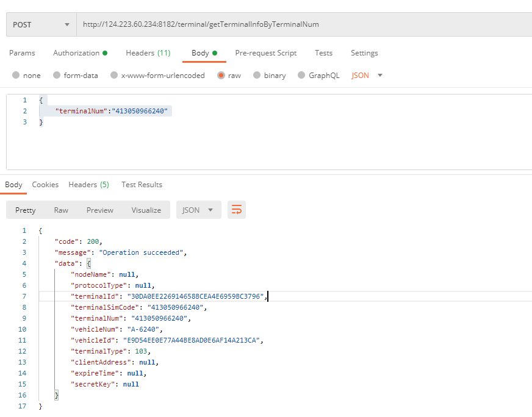Viewport: 532px width, 417px height.
Task: Open the response JSON format dropdown
Action: pos(198,210)
